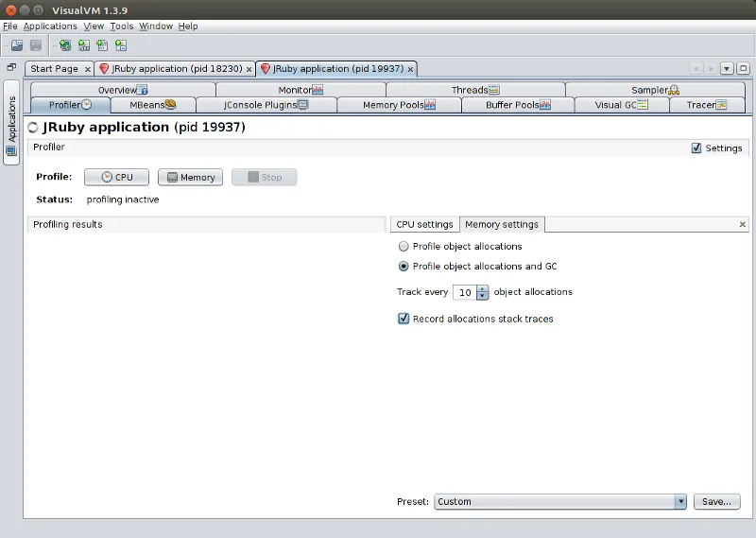Open the Window menu

tap(156, 26)
